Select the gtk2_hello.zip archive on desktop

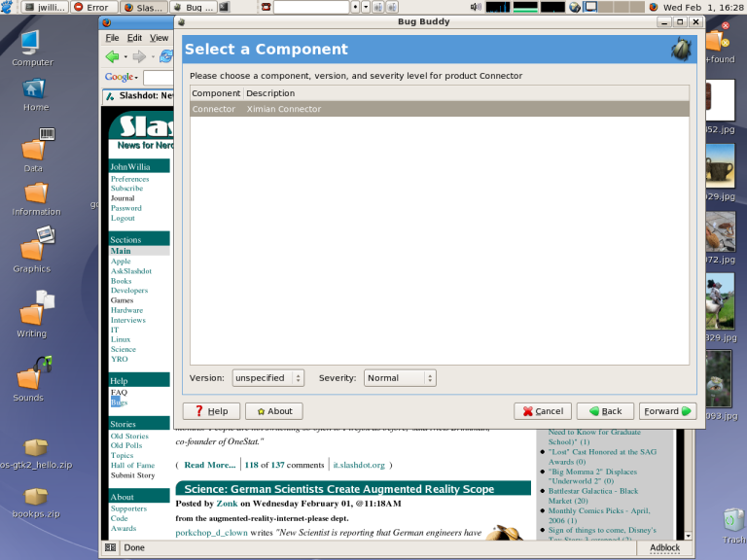pyautogui.click(x=36, y=454)
